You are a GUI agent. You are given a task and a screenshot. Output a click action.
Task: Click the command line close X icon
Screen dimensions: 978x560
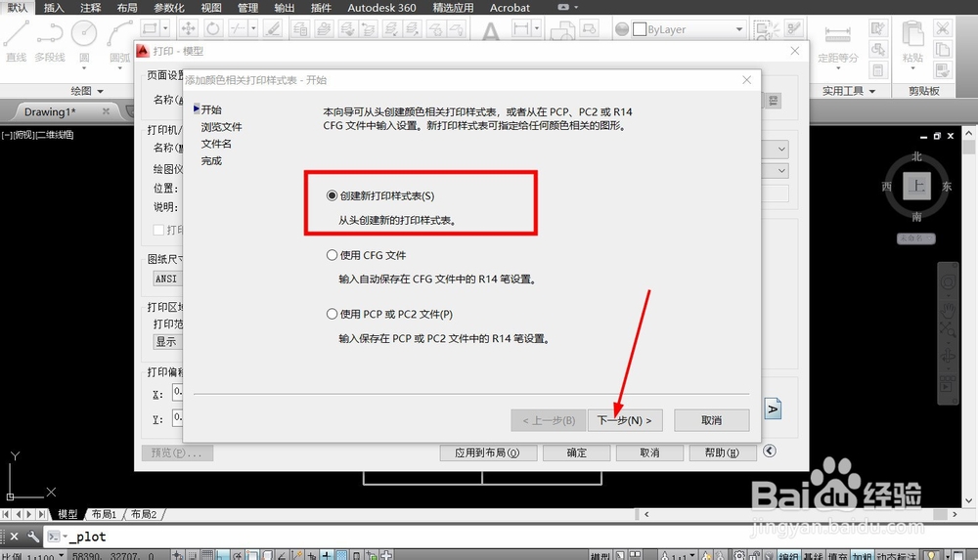click(15, 537)
